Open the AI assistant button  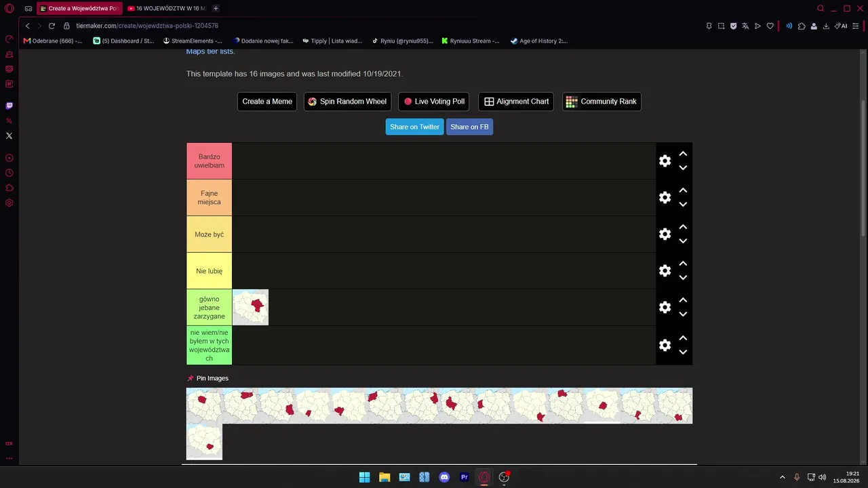[841, 26]
